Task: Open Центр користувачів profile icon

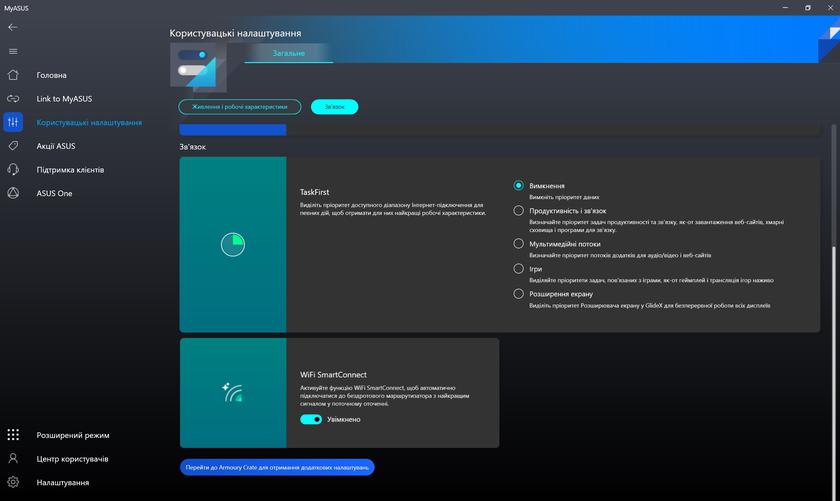Action: click(13, 459)
